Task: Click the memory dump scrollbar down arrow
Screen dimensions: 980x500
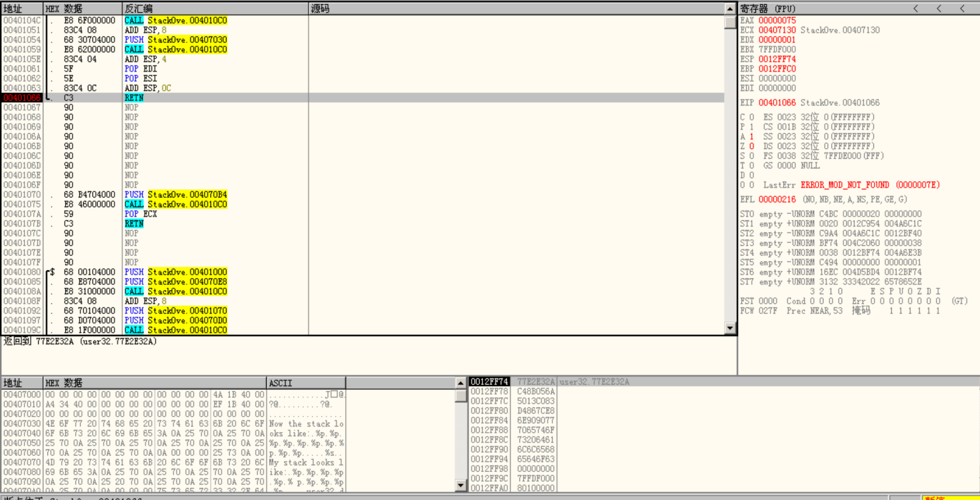Action: click(460, 485)
